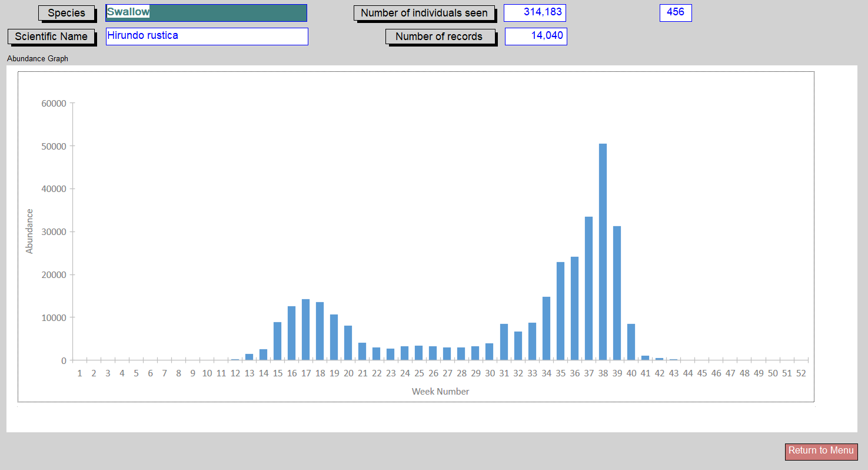Click the week 33 abundance bar

coord(532,342)
